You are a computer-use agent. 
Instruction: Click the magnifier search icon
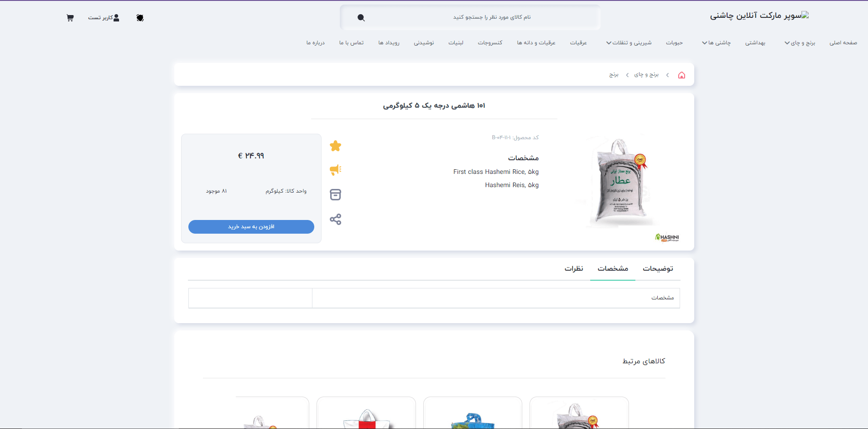[361, 18]
